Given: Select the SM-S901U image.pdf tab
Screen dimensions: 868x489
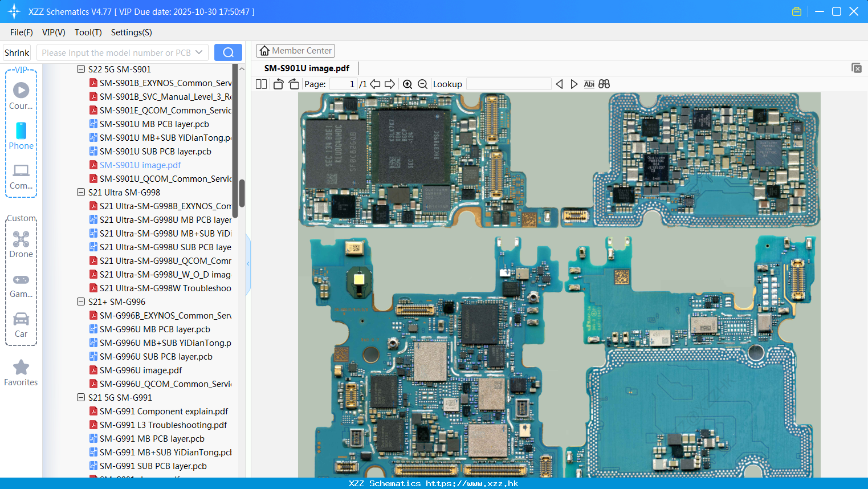Looking at the screenshot, I should coord(307,68).
